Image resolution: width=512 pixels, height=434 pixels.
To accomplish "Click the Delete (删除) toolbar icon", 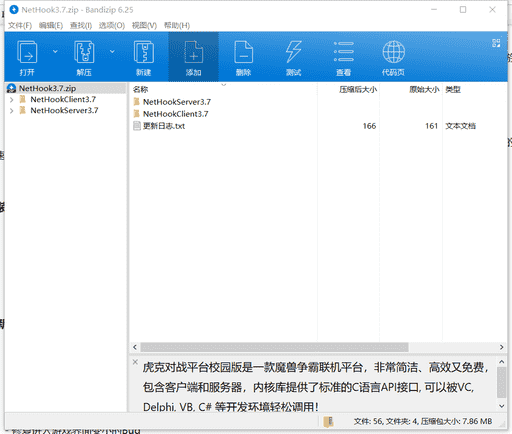I will point(244,52).
